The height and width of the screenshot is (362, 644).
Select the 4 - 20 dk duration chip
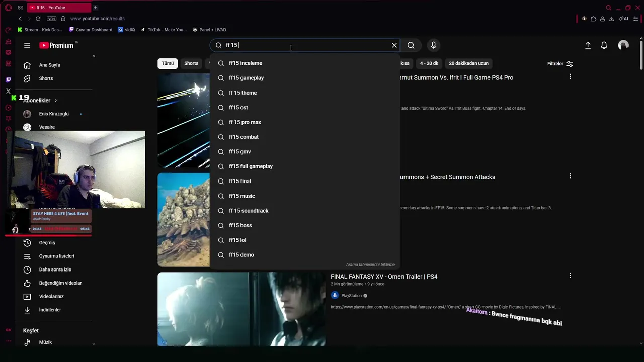coord(429,63)
